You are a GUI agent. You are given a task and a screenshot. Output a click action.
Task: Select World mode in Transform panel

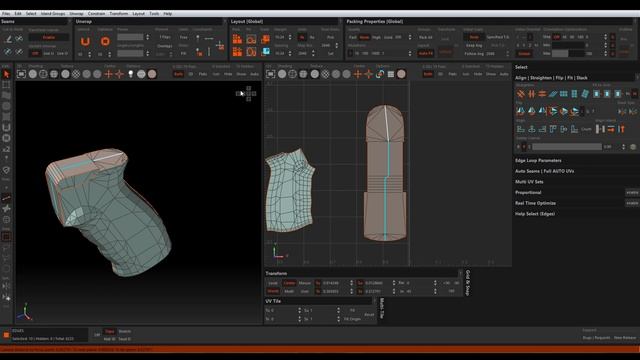273,291
